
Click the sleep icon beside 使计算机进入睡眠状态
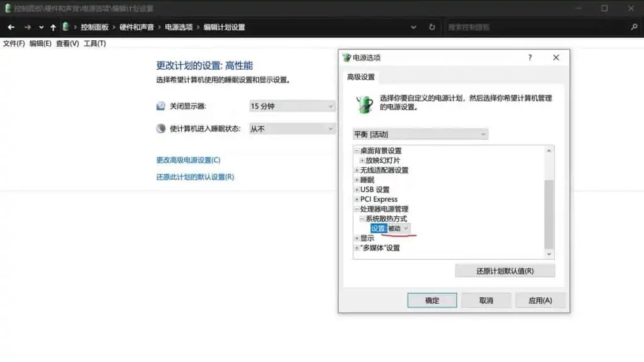[x=160, y=128]
